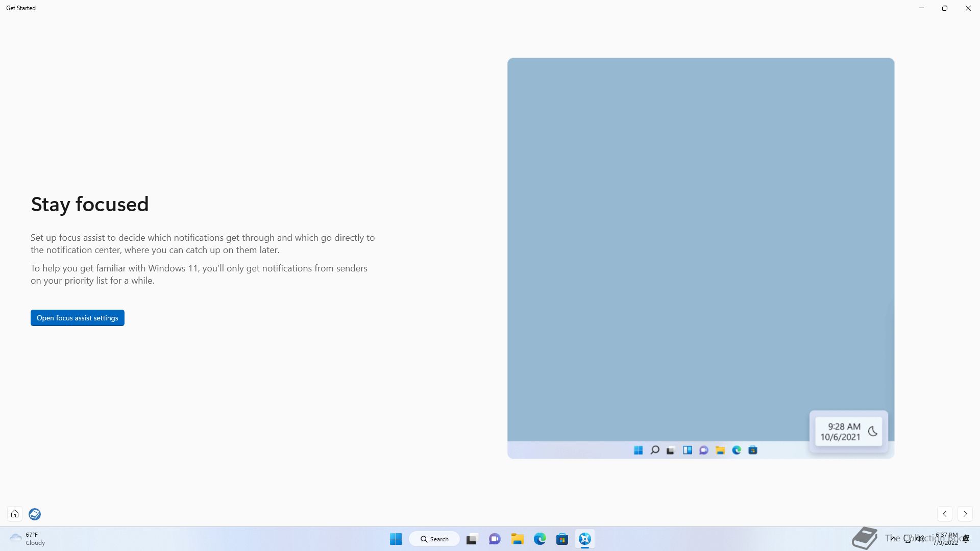
Task: Open Microsoft Store from the taskbar
Action: click(x=562, y=539)
